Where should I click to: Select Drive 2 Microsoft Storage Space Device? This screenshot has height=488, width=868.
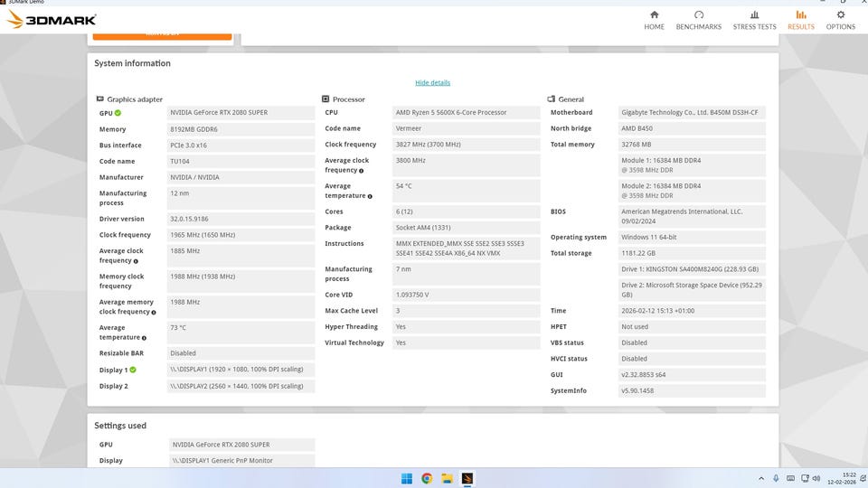click(692, 290)
